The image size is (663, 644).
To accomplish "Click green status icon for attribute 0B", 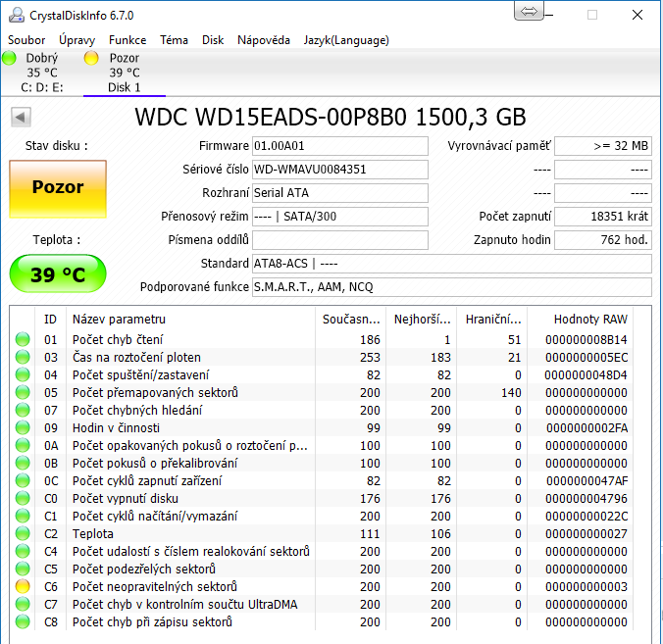I will click(x=23, y=463).
